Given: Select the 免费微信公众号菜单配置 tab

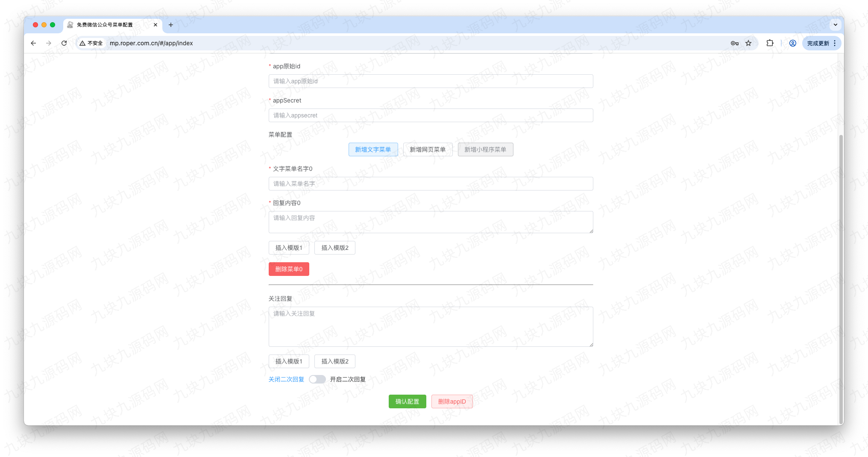Looking at the screenshot, I should pos(113,25).
